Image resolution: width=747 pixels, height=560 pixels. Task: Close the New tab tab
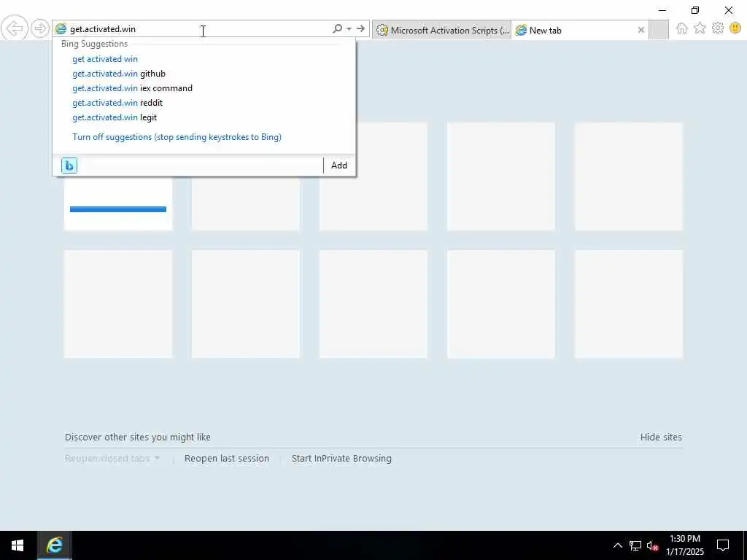click(640, 30)
